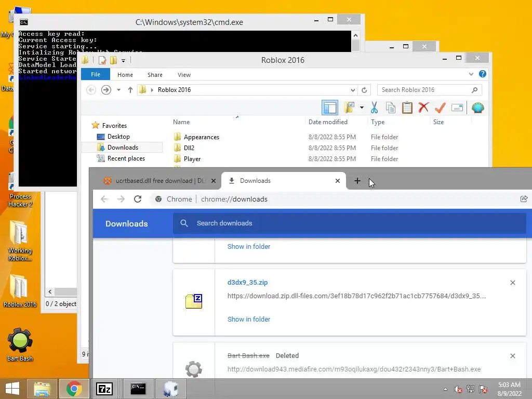The height and width of the screenshot is (399, 532).
Task: Click the New folder icon in Explorer title bar
Action: coord(113,60)
